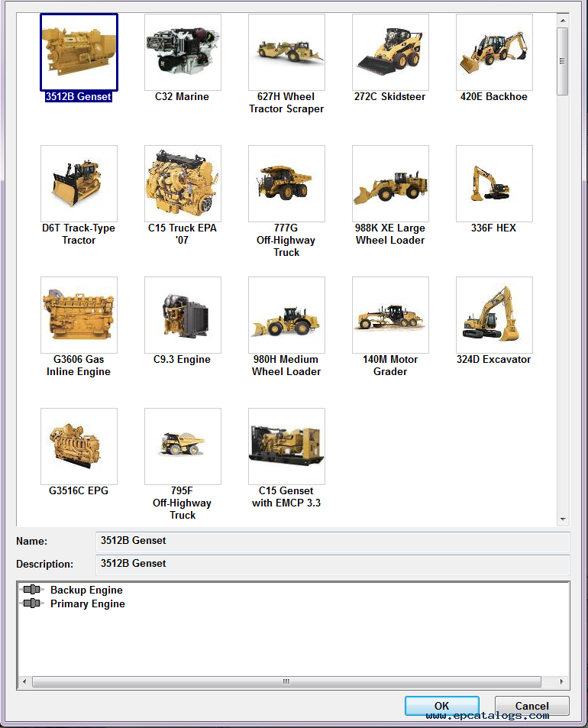
Task: Select the 324D Excavator icon
Action: 494,315
